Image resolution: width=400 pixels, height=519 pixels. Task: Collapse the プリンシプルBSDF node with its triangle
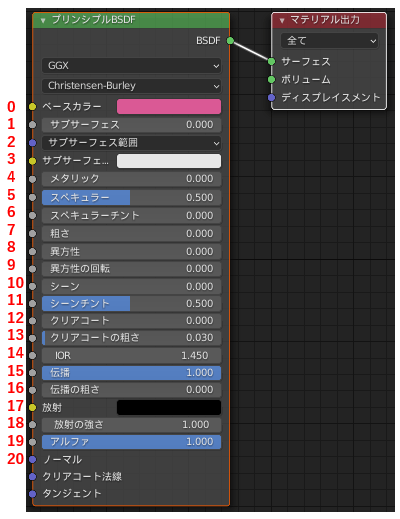click(43, 21)
